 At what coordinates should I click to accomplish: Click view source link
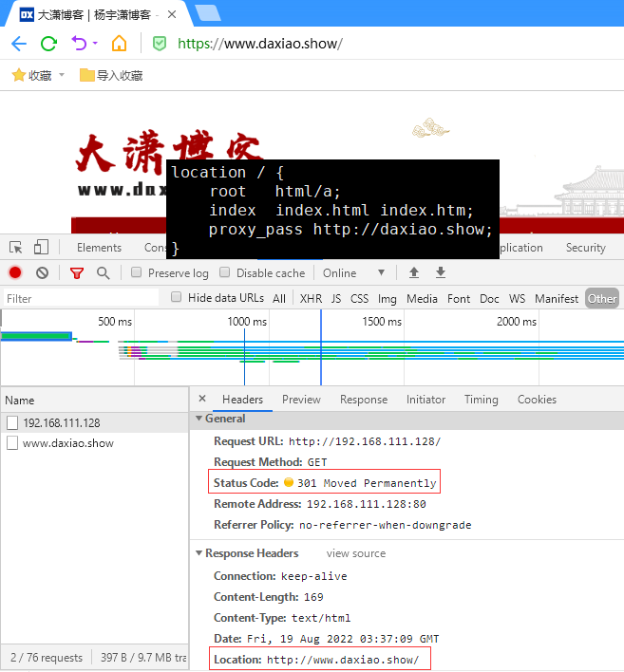(356, 553)
